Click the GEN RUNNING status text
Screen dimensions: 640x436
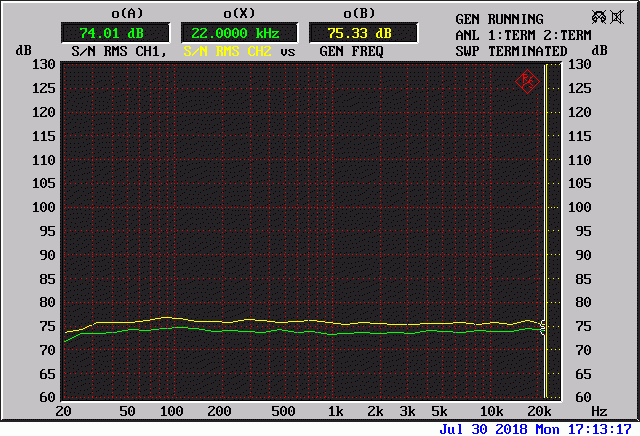pyautogui.click(x=499, y=19)
